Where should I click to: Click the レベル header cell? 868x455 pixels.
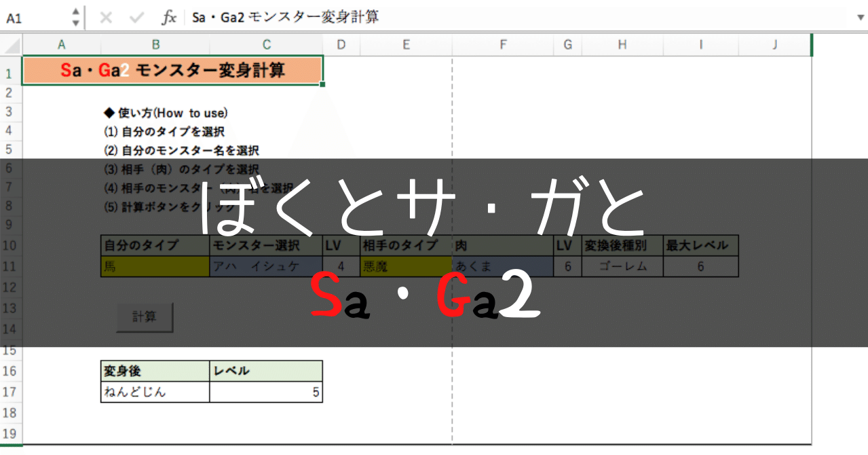(x=266, y=371)
